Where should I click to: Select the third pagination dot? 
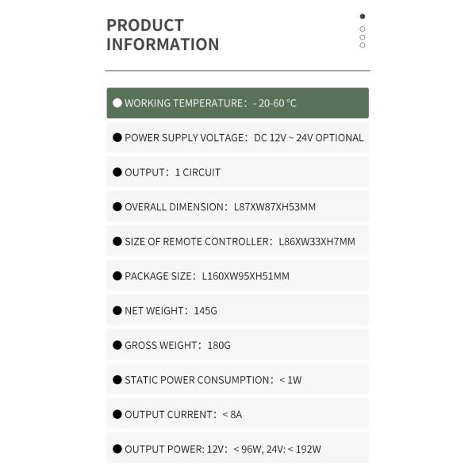pos(363,36)
